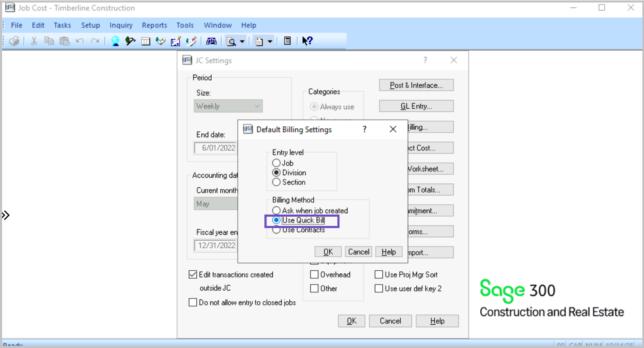
Task: Click the printer icon in toolbar
Action: tap(14, 41)
